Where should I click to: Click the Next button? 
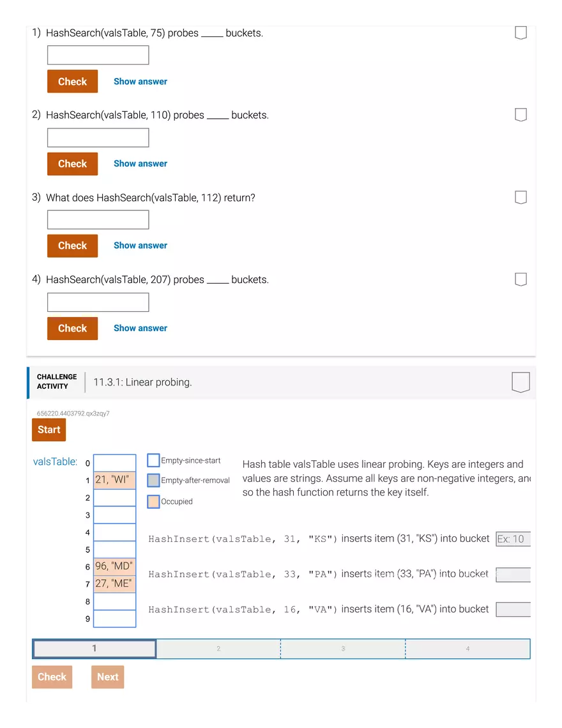click(107, 676)
